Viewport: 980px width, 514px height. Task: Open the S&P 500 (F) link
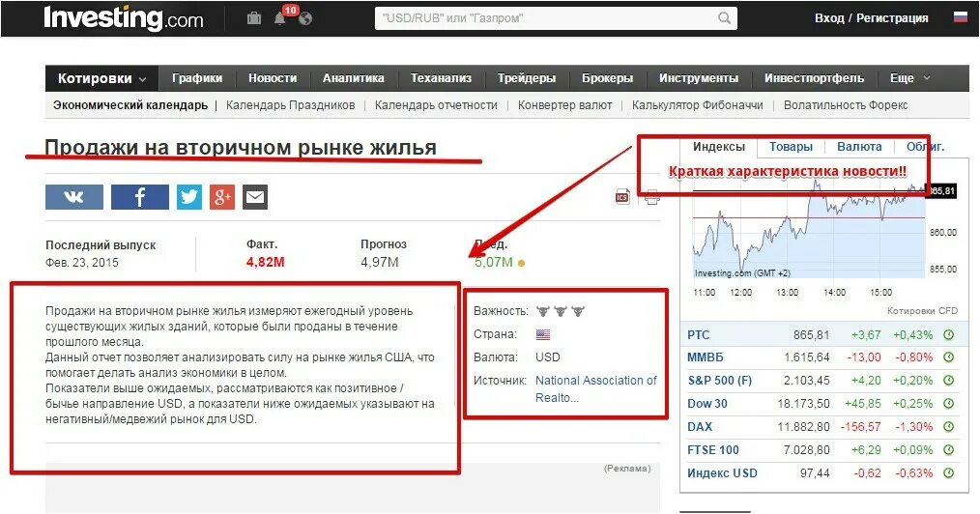click(x=719, y=381)
